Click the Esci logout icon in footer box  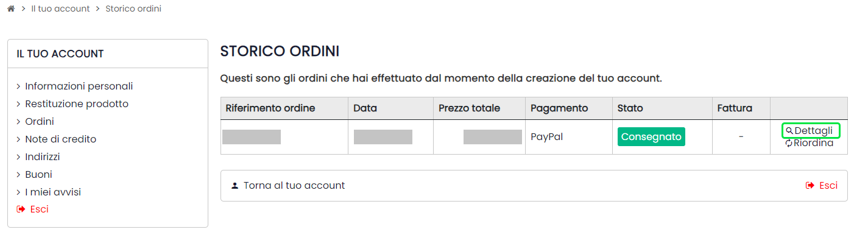[810, 186]
